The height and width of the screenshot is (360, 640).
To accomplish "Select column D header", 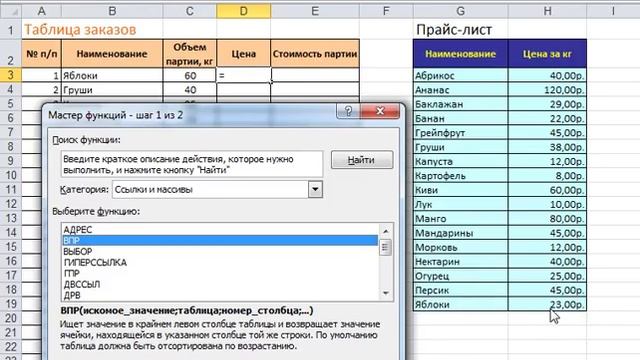I will coord(244,11).
